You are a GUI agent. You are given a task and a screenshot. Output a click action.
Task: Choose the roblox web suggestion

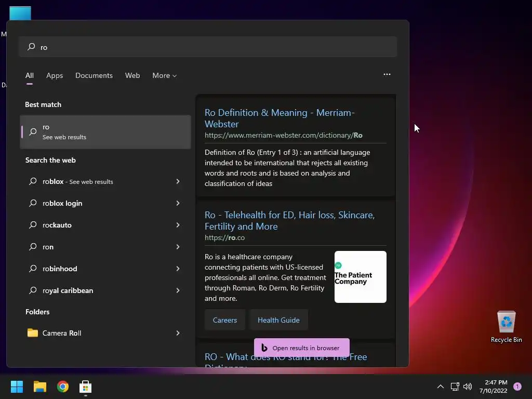[x=105, y=181]
